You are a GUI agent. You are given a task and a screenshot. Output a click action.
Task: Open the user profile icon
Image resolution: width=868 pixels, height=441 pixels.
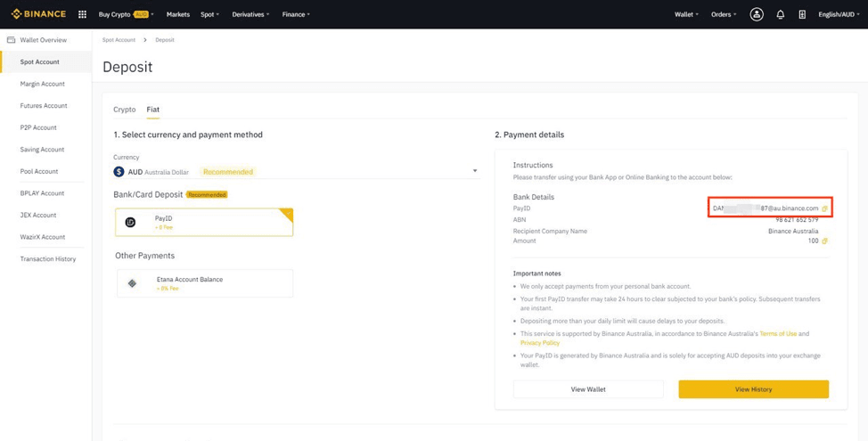point(757,14)
